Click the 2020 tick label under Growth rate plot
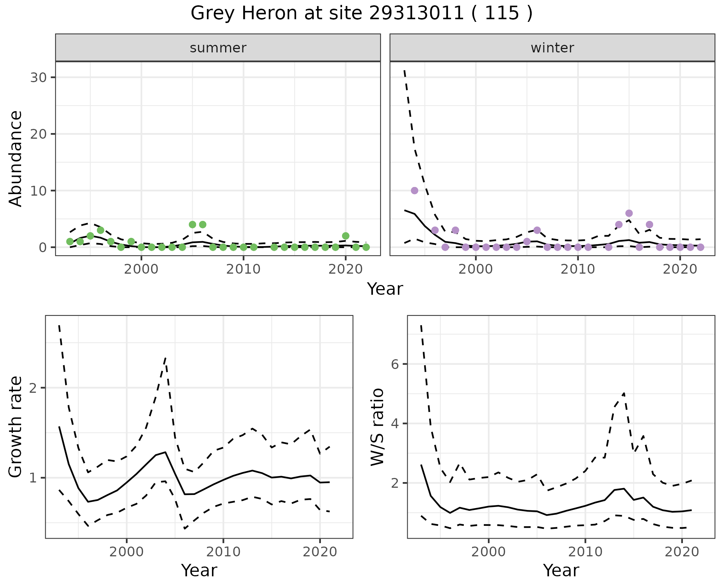The image size is (724, 588). click(x=320, y=552)
